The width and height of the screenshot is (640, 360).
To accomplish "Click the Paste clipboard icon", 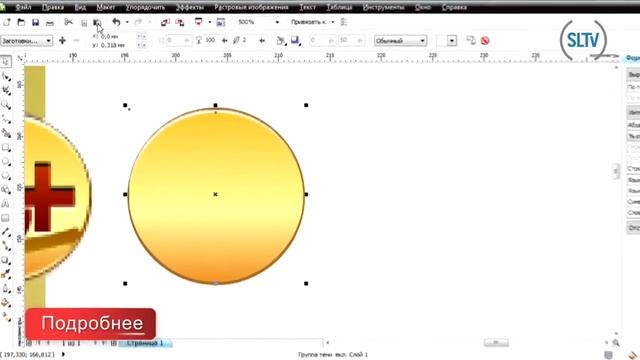I will 97,22.
